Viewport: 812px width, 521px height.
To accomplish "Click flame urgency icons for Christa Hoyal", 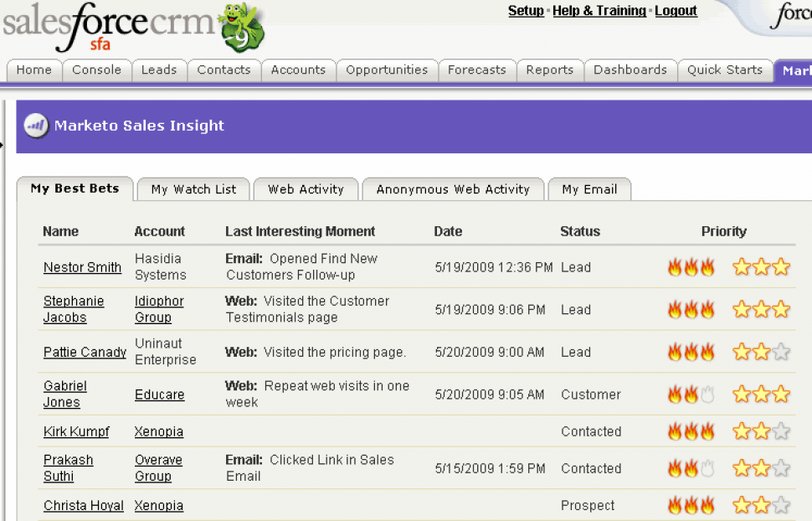I will click(691, 505).
